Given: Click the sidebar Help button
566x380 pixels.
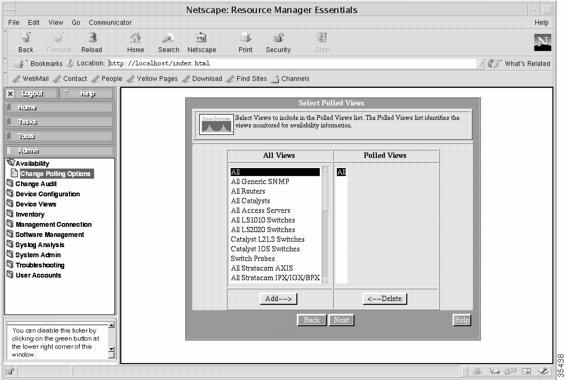Looking at the screenshot, I should click(x=87, y=94).
